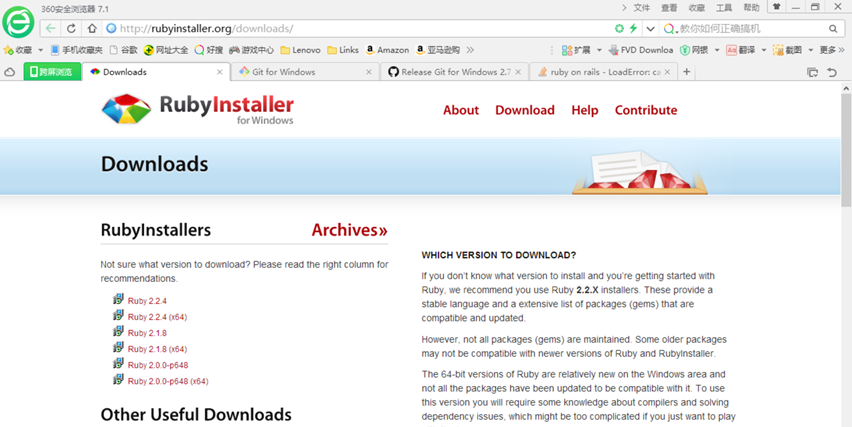Open the FVD Downloader extension
Screen dimensions: 852x427
coord(641,50)
